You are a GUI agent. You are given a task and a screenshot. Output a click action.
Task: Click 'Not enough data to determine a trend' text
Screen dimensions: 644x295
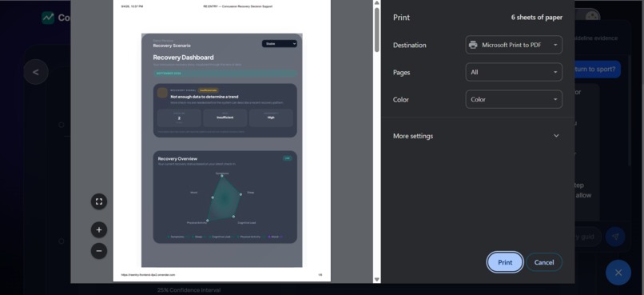[x=205, y=97]
